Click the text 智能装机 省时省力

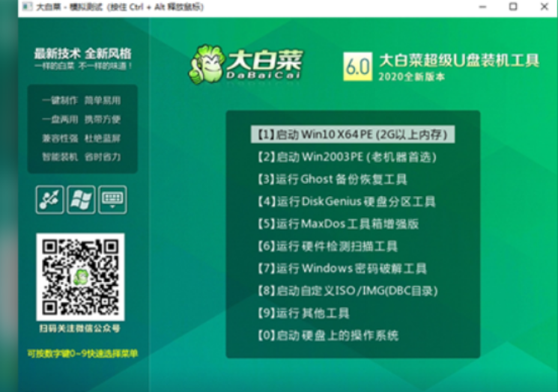(82, 157)
